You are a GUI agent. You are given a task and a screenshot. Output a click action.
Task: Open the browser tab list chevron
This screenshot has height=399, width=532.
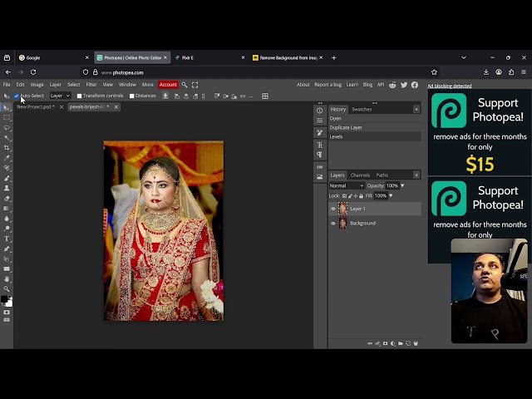tap(464, 57)
